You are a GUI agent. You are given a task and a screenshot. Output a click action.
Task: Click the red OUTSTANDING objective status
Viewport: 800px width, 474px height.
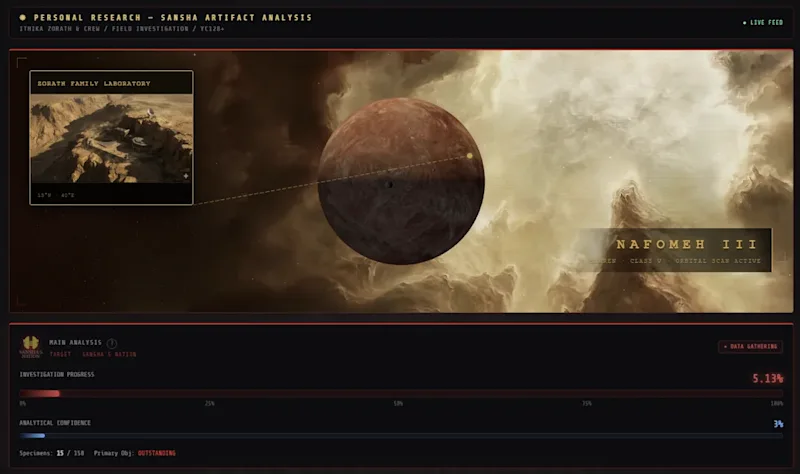(157, 453)
